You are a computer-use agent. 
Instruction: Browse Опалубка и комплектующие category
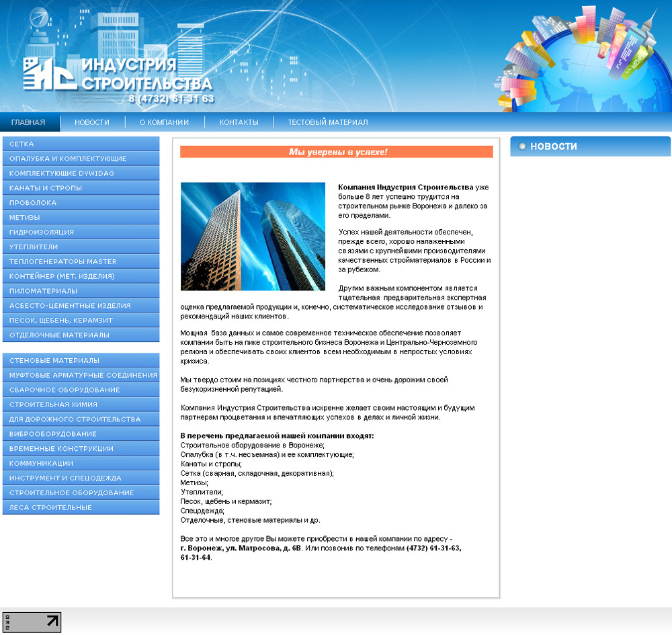click(81, 159)
